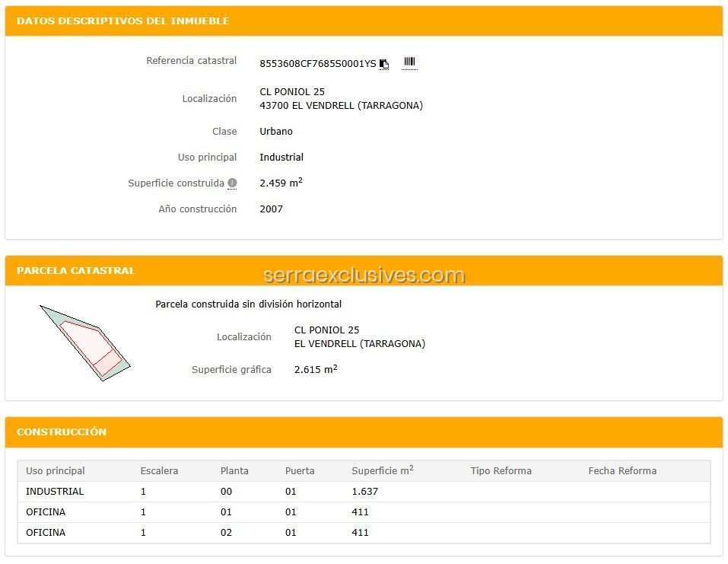This screenshot has height=564, width=728.
Task: Click the PARCELA CATASTRAL header title
Action: pos(75,270)
